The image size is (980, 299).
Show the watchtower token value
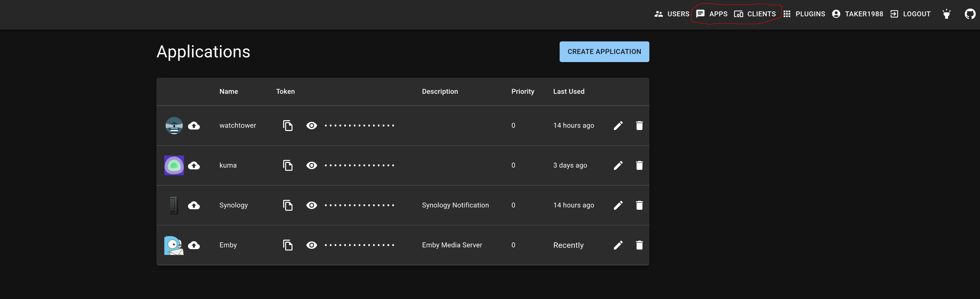[x=312, y=125]
